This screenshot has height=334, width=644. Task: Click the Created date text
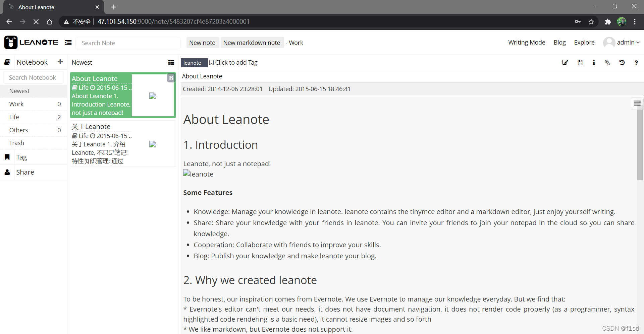pos(222,89)
